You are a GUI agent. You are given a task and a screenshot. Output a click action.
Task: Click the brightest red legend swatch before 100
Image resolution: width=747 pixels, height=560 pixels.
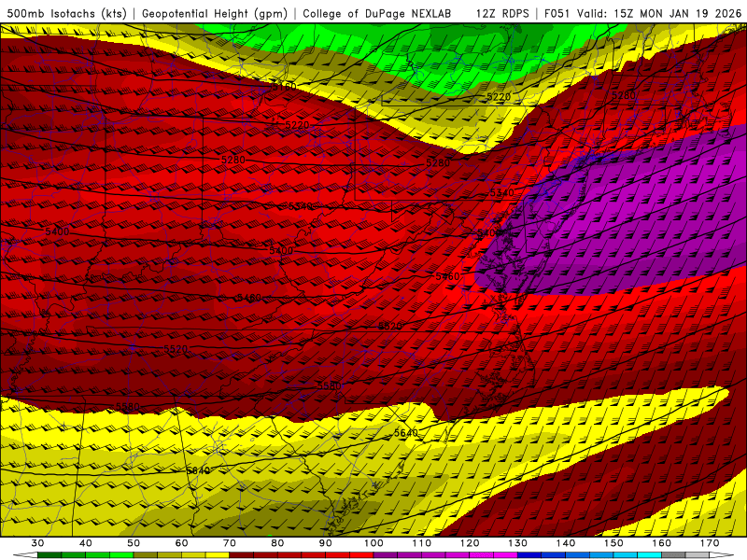[361, 554]
